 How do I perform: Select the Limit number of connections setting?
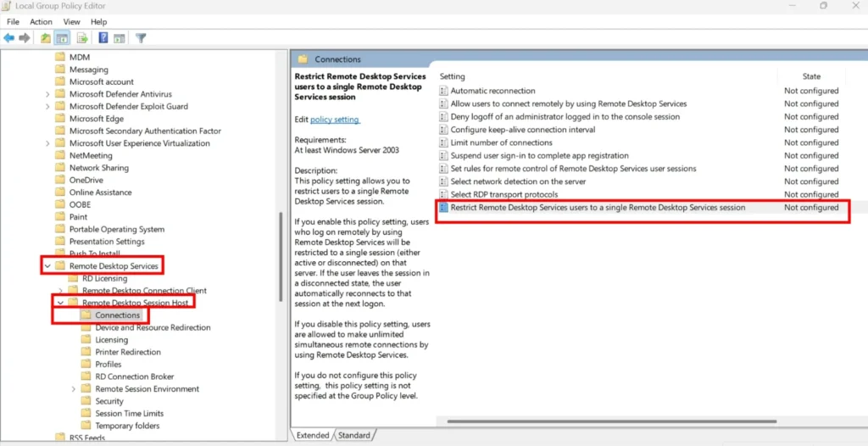coord(501,142)
